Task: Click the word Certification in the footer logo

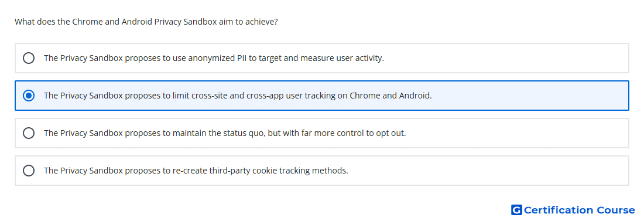Action: click(559, 210)
